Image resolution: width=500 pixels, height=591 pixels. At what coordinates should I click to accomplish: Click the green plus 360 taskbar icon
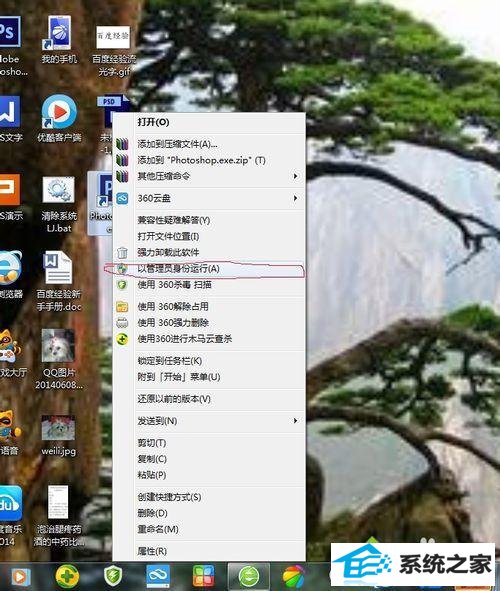click(x=67, y=576)
